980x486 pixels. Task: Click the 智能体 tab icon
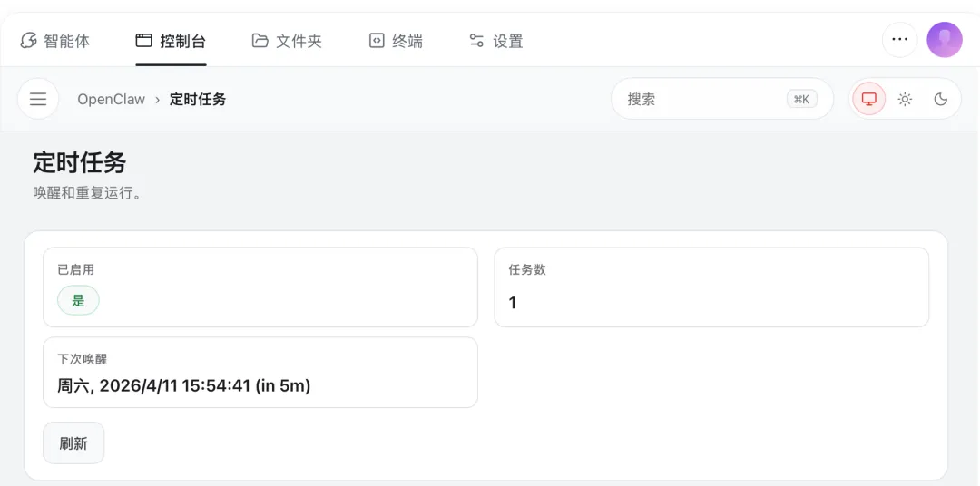29,41
